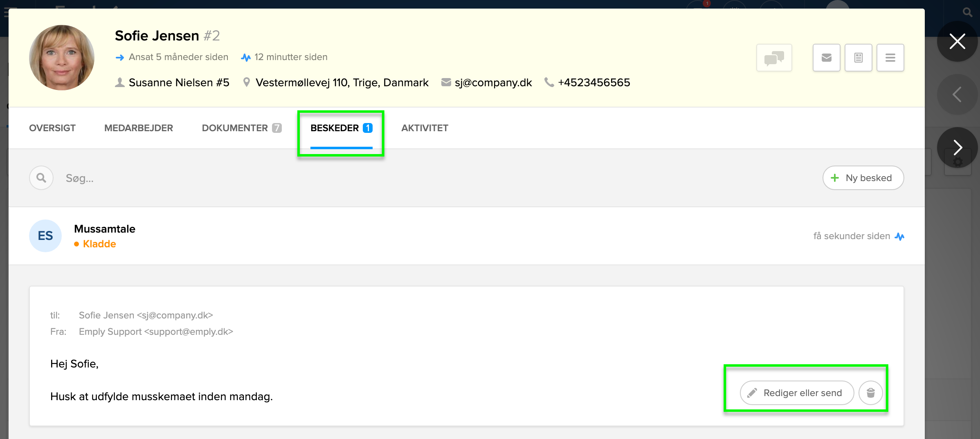The width and height of the screenshot is (980, 439).
Task: Switch to the Aktivitet tab
Action: pos(425,128)
